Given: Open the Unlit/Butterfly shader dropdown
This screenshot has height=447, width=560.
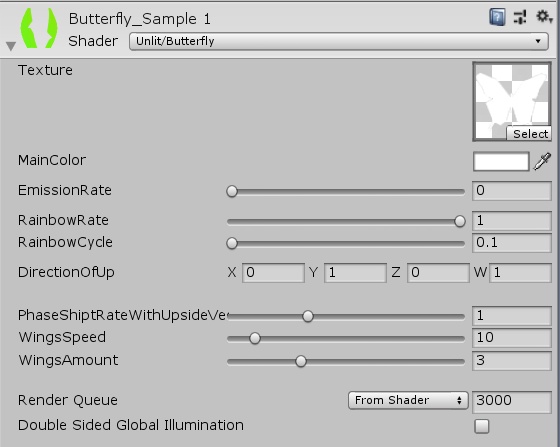Looking at the screenshot, I should tap(339, 41).
